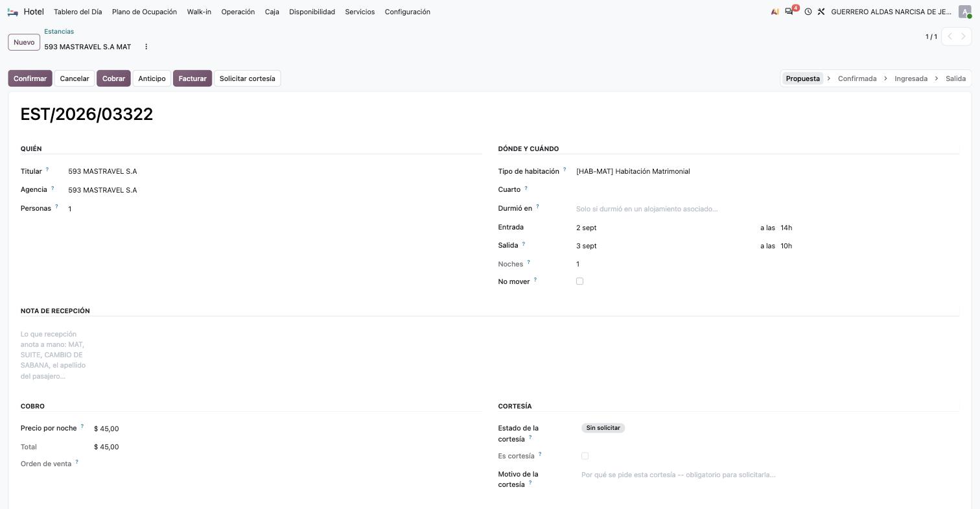Show help tooltip for Titular
Viewport: 980px width, 509px height.
click(x=47, y=170)
